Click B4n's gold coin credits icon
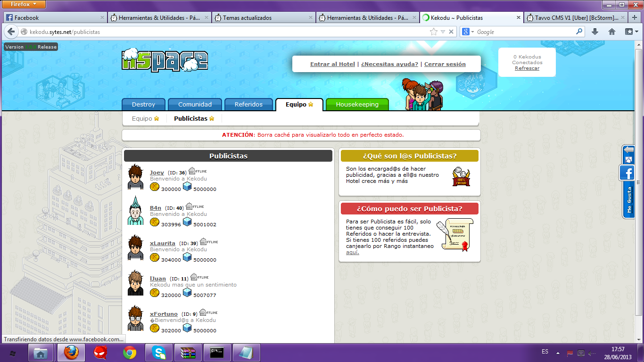Image resolution: width=644 pixels, height=362 pixels. coord(155,222)
